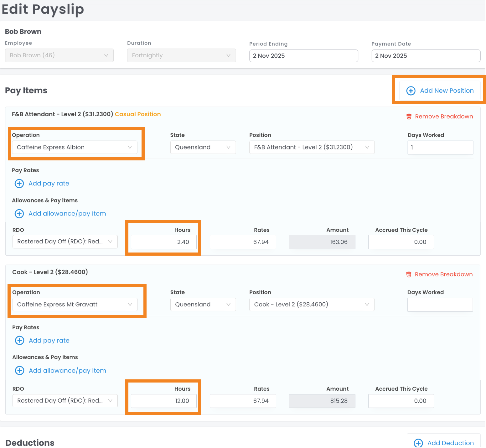The width and height of the screenshot is (486, 448).
Task: Click empty Days Worked field for Cook
Action: point(440,305)
